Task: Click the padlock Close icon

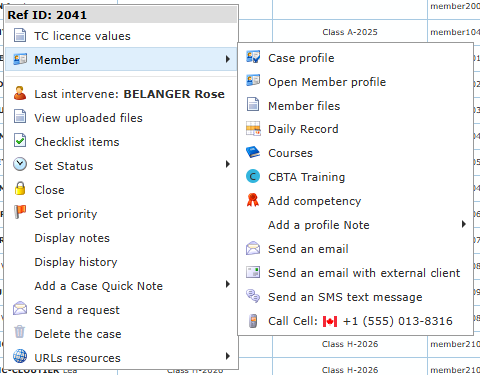Action: point(20,189)
